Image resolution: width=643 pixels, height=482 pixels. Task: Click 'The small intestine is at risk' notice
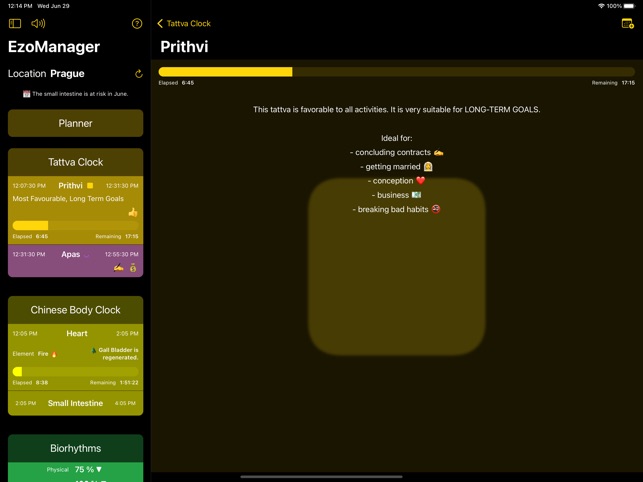coord(75,94)
